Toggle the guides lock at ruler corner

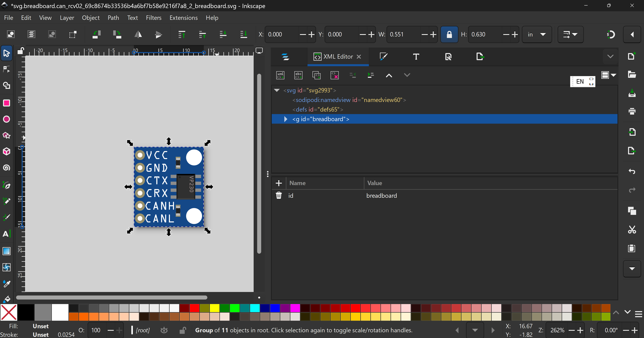tap(20, 51)
